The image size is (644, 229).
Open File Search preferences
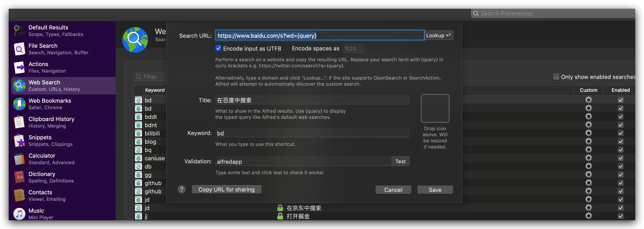63,49
